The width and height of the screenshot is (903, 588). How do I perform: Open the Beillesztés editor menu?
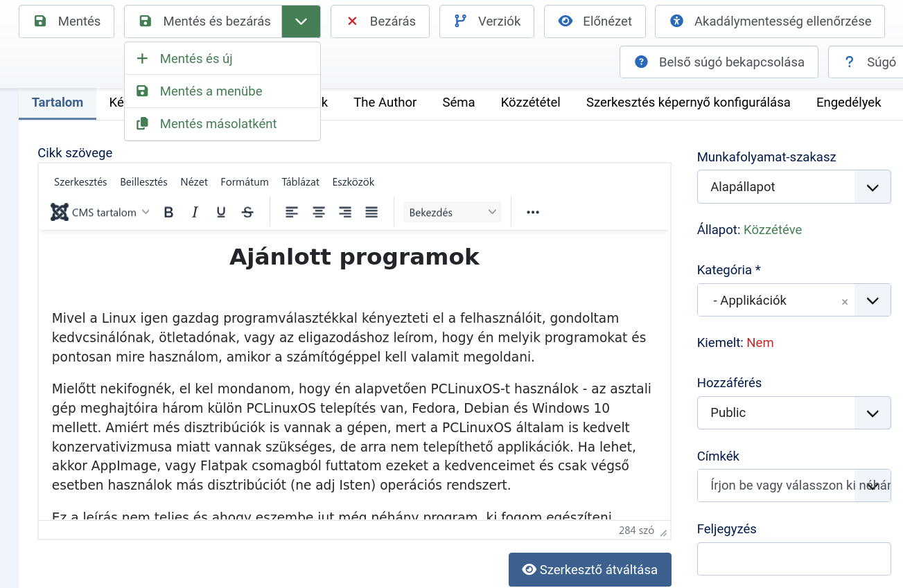point(143,182)
